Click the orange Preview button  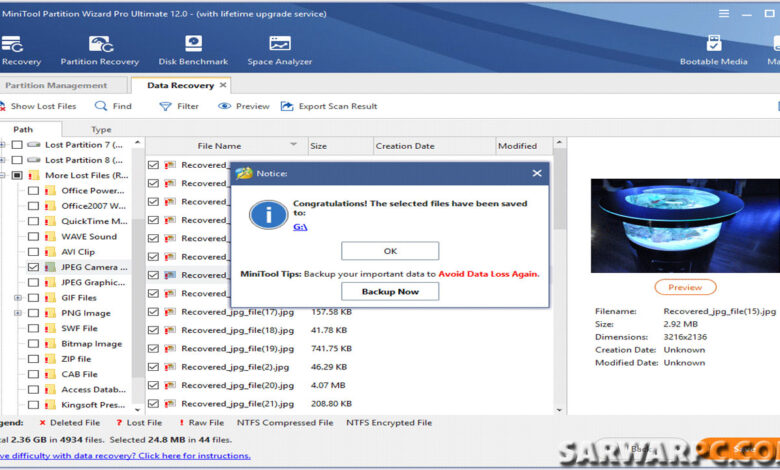coord(685,287)
